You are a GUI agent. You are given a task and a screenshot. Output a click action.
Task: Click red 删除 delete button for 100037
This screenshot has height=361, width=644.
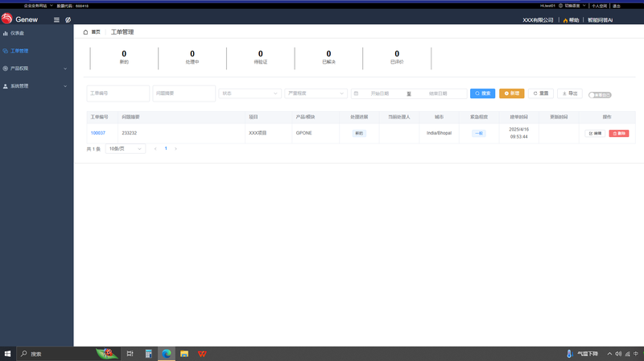click(619, 134)
